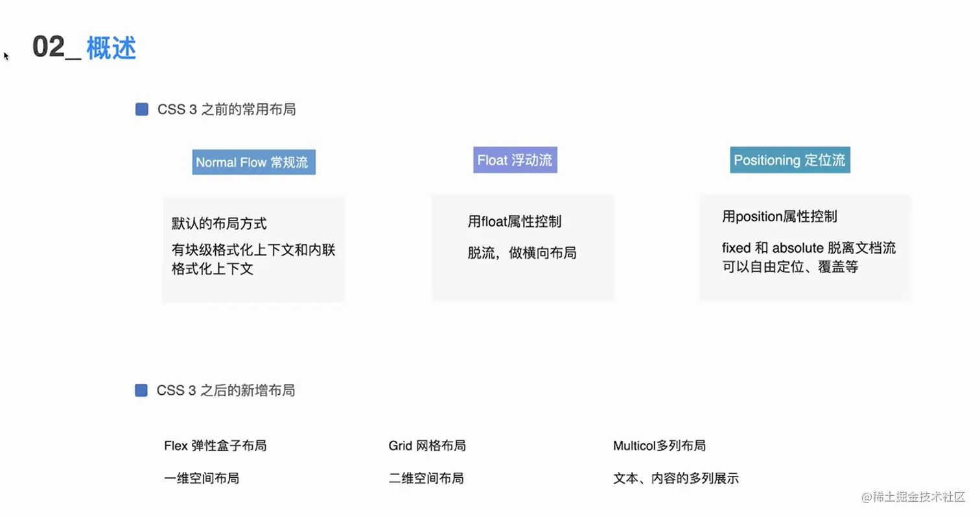
Task: Select the "Normal Flow 常规流" label box
Action: point(253,162)
